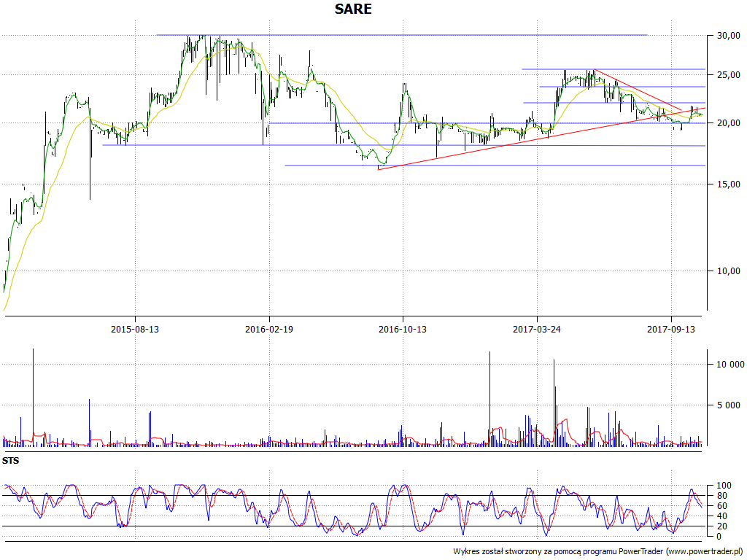The height and width of the screenshot is (560, 747).
Task: Select the 15,00 price axis label
Action: (729, 184)
